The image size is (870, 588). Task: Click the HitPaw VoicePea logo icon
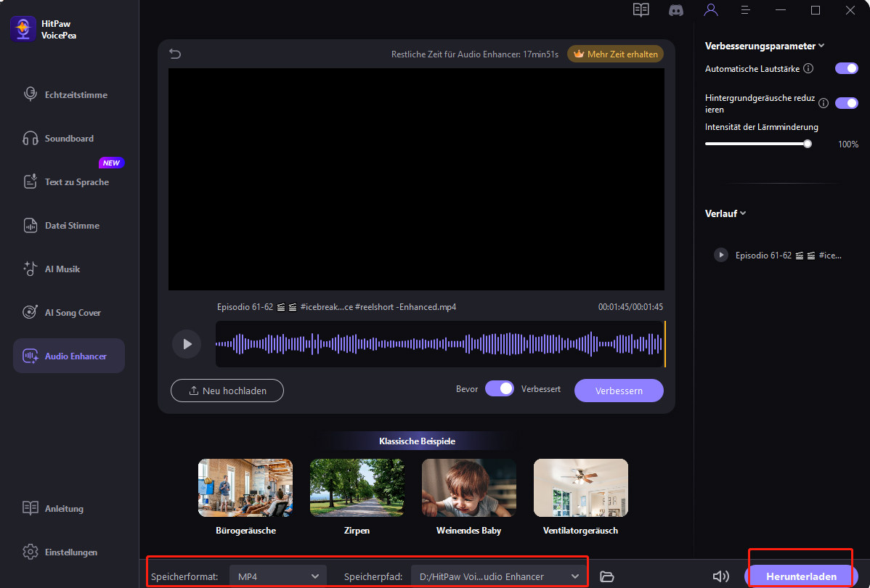(x=23, y=29)
